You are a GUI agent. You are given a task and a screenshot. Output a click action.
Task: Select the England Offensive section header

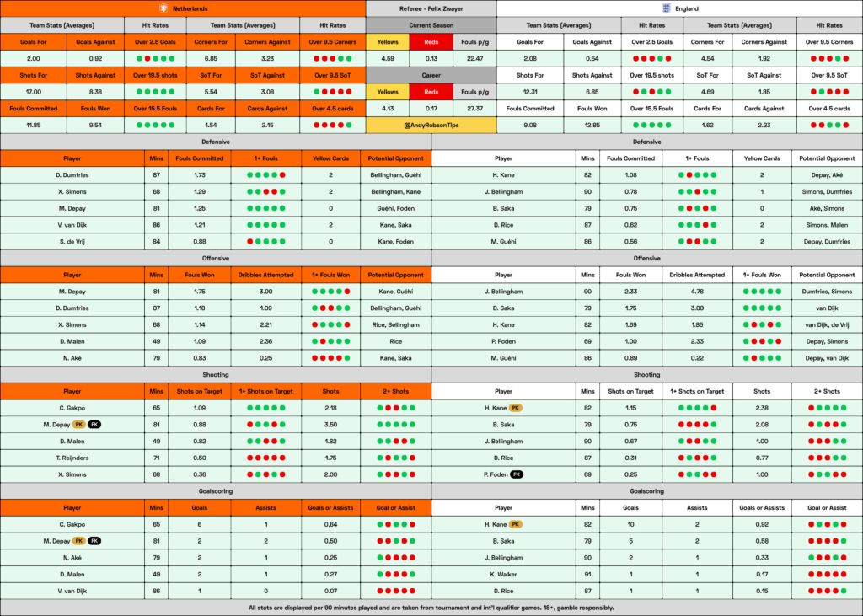click(646, 258)
